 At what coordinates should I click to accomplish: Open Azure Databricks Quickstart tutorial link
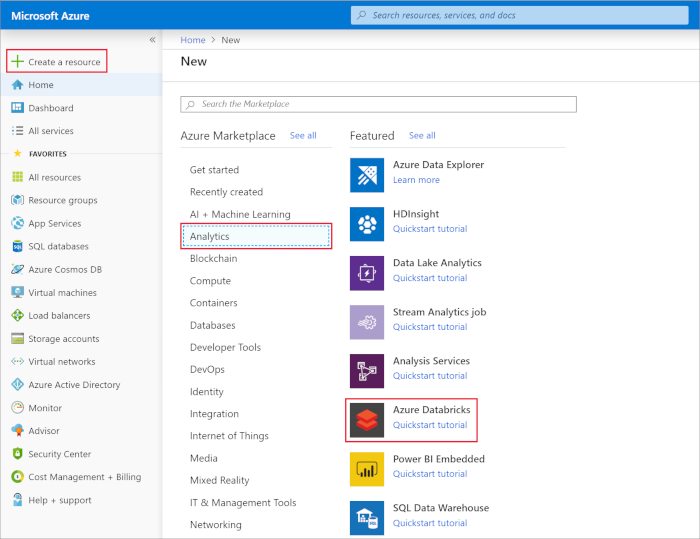[x=430, y=425]
